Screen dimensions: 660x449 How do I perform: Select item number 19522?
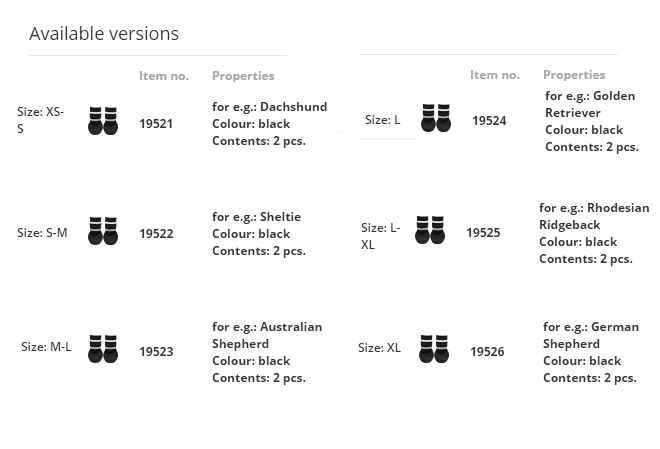[x=156, y=234]
